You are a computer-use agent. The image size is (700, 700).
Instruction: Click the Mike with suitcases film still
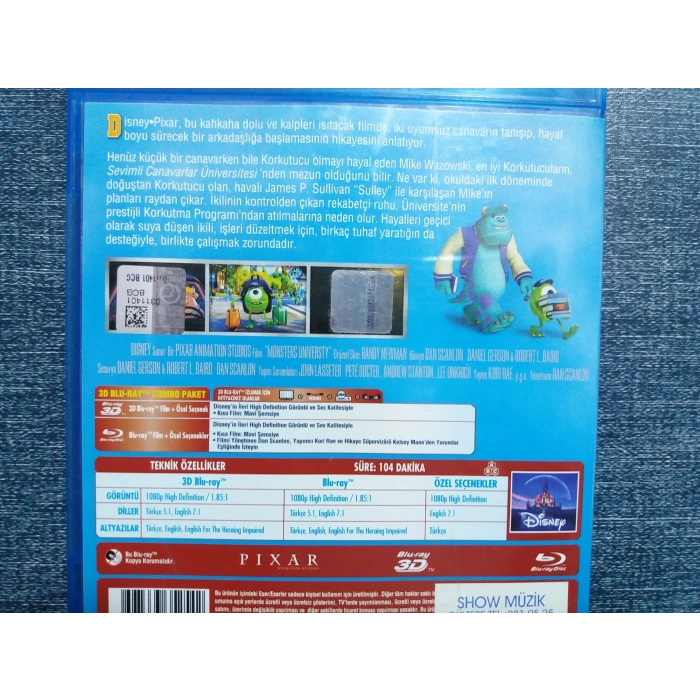point(258,298)
